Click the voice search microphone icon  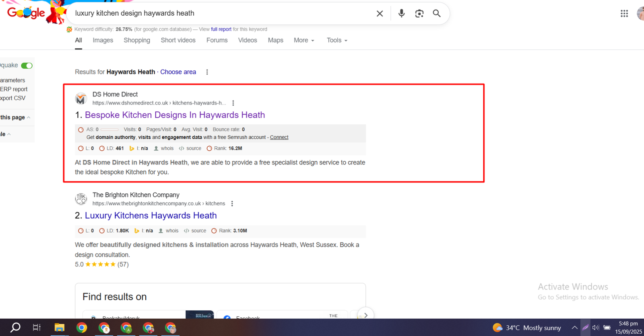coord(401,13)
